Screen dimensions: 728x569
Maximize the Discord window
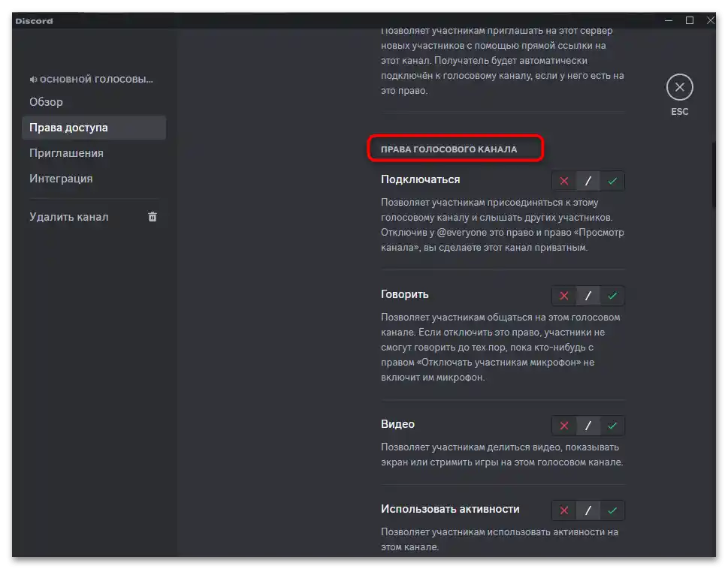(690, 20)
